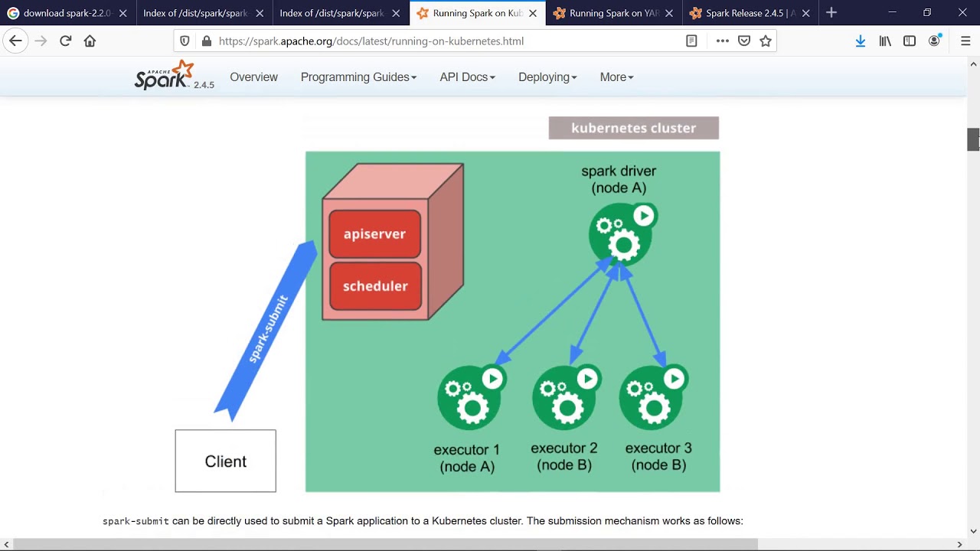The height and width of the screenshot is (551, 980).
Task: Go back to previous page
Action: point(15,41)
